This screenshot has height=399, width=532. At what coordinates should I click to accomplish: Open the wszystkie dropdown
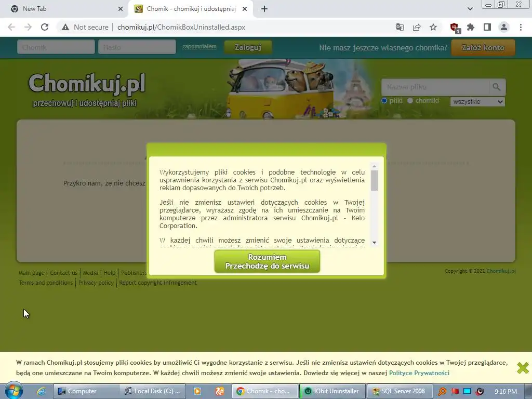(477, 101)
